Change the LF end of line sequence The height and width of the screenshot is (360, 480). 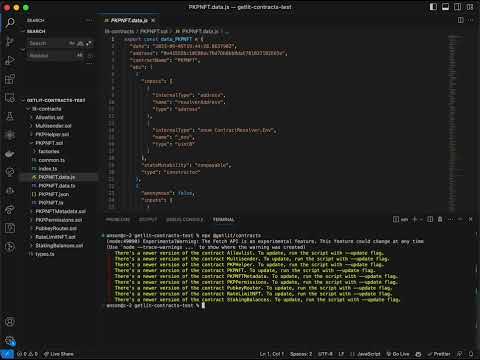341,354
